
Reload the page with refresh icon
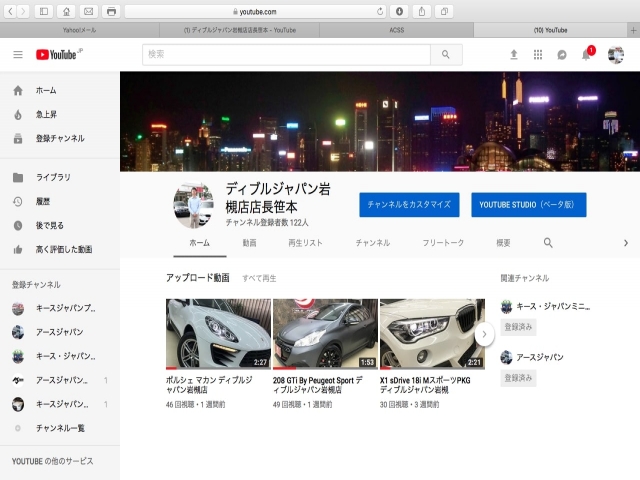(x=380, y=11)
